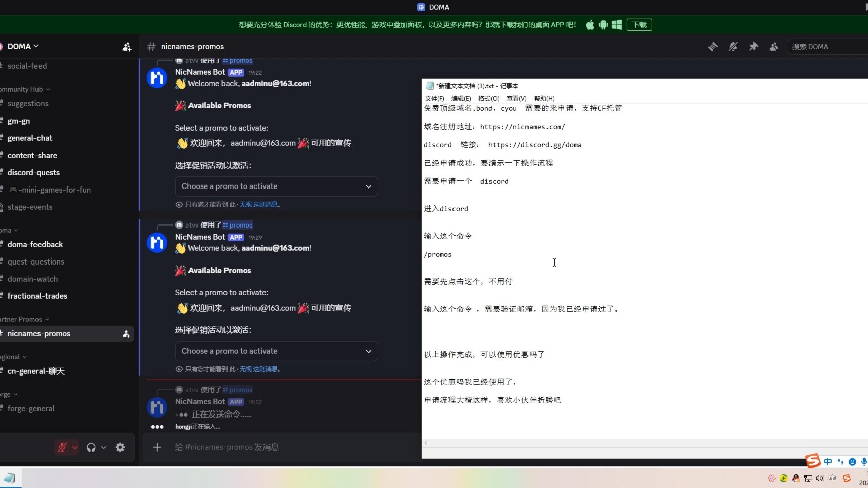Toggle notification mute bell icon in header
This screenshot has width=868, height=488.
pos(733,47)
